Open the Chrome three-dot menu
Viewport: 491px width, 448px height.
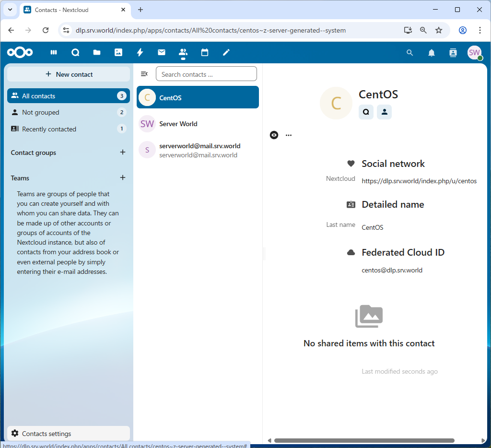coord(479,30)
